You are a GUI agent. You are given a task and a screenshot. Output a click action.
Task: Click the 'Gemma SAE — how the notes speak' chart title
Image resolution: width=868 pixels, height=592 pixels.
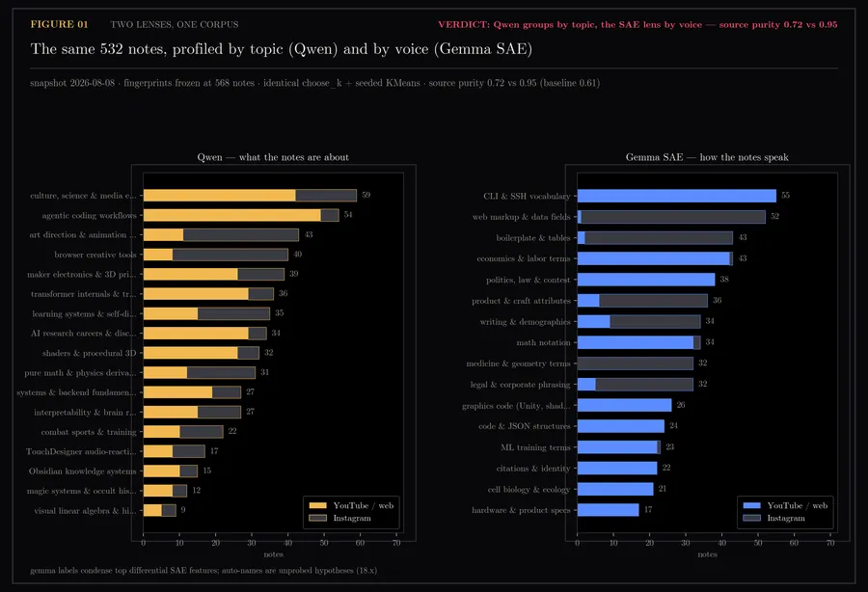click(x=707, y=157)
